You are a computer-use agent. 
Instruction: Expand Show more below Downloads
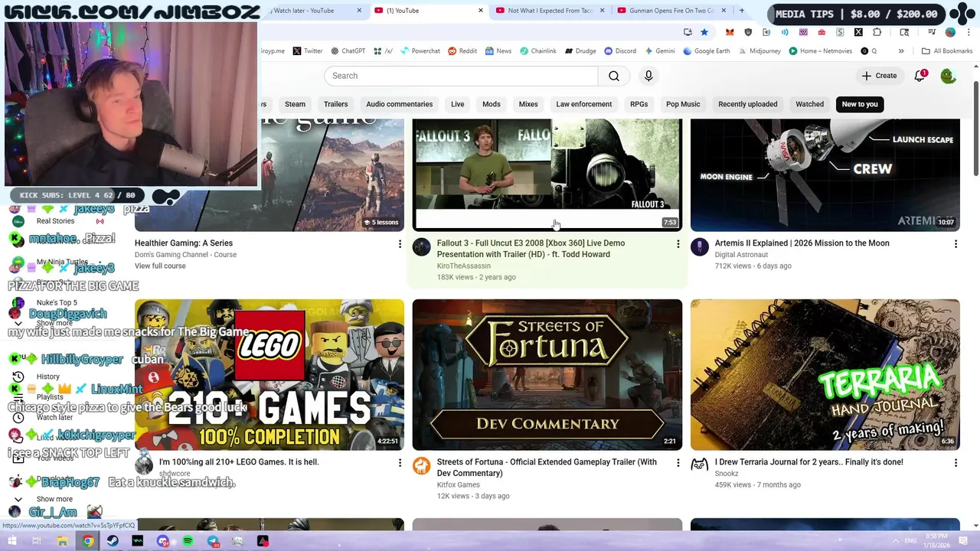(54, 499)
